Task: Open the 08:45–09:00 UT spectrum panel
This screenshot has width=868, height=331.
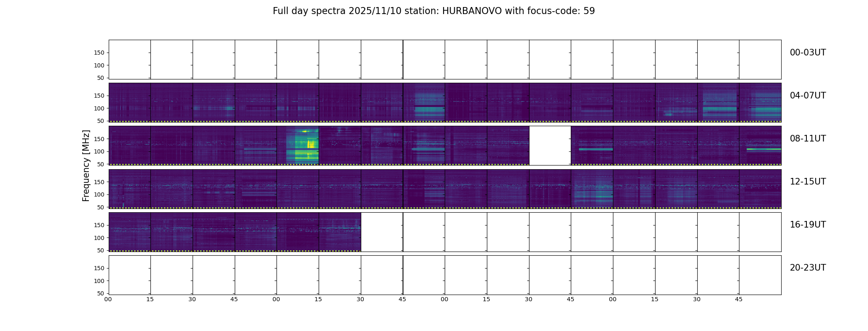Action: point(256,146)
